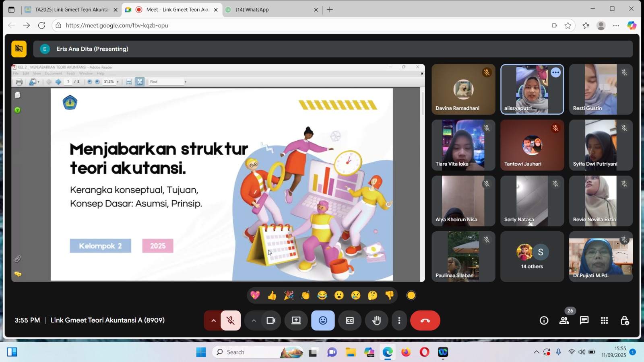
Task: Pick the yellow skin tone swatch
Action: click(x=411, y=296)
